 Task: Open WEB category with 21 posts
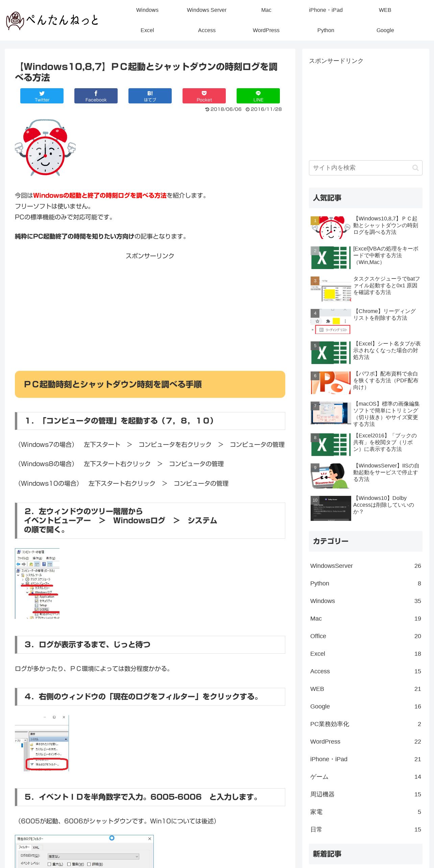(x=366, y=689)
